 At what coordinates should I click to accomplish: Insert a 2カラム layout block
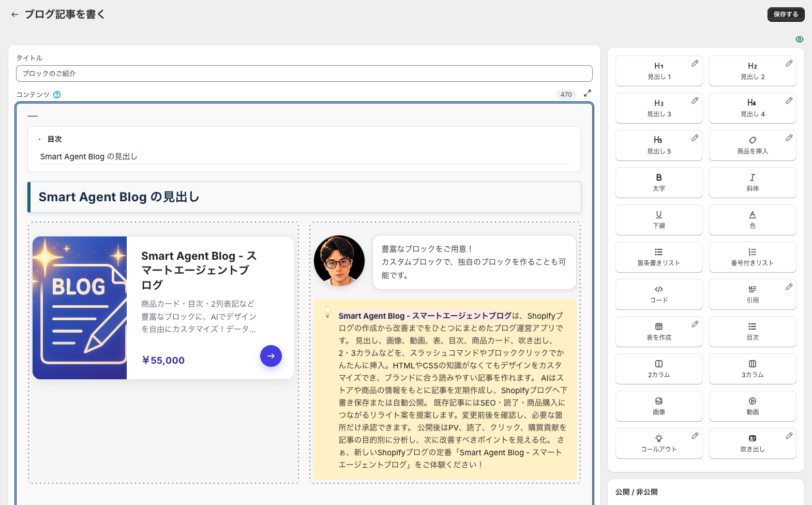[659, 369]
